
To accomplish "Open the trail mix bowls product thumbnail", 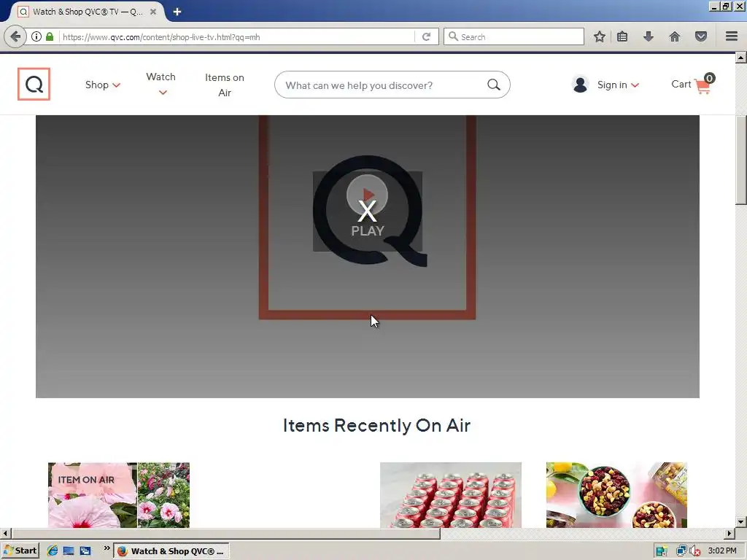I will 616,495.
